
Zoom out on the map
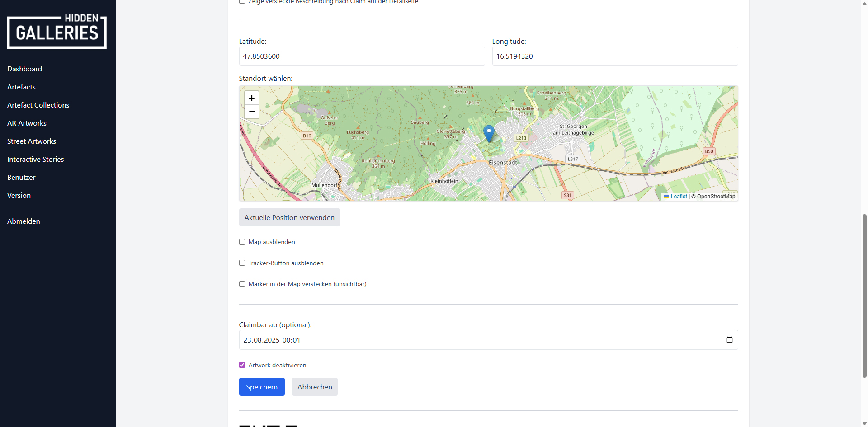(x=252, y=112)
